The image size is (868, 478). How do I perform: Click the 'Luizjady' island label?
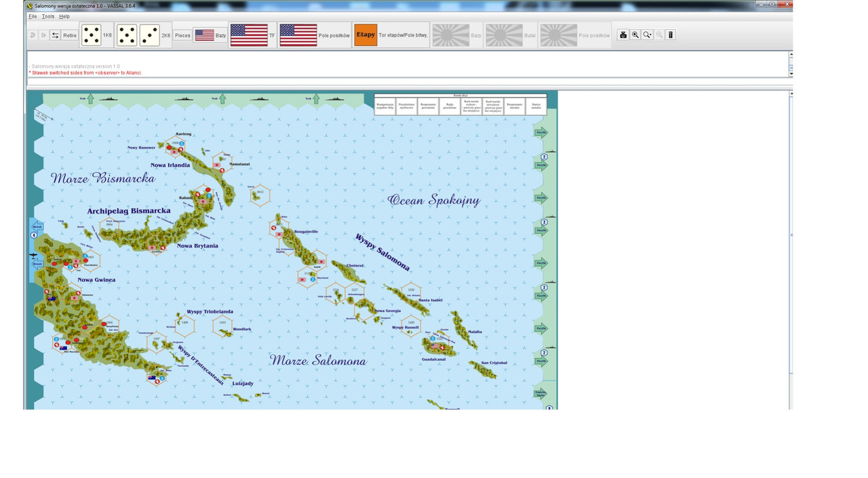pyautogui.click(x=243, y=383)
